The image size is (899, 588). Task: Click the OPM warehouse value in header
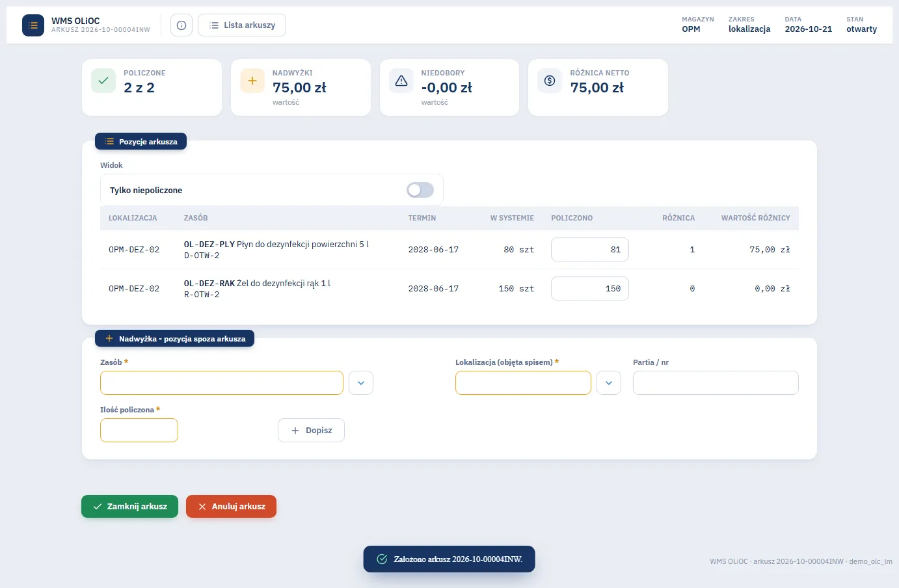pos(691,29)
